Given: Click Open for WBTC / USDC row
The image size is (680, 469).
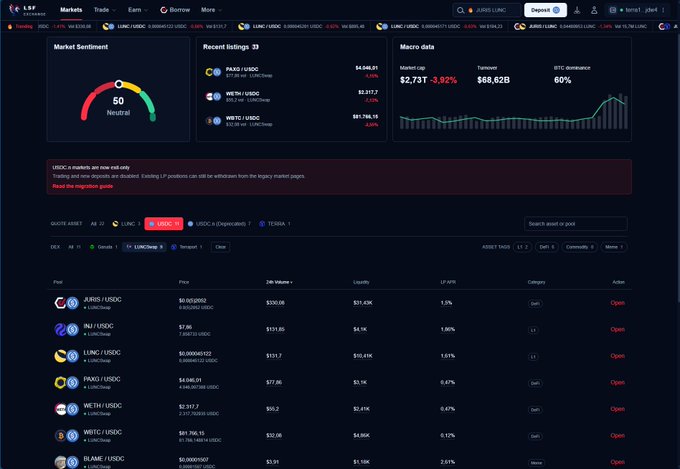Looking at the screenshot, I should [x=617, y=436].
